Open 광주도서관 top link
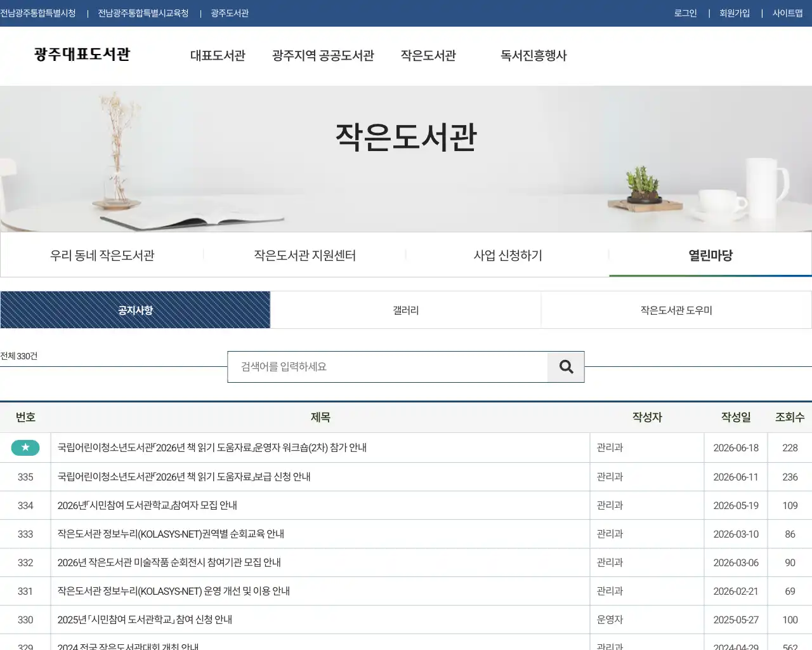 [x=230, y=13]
